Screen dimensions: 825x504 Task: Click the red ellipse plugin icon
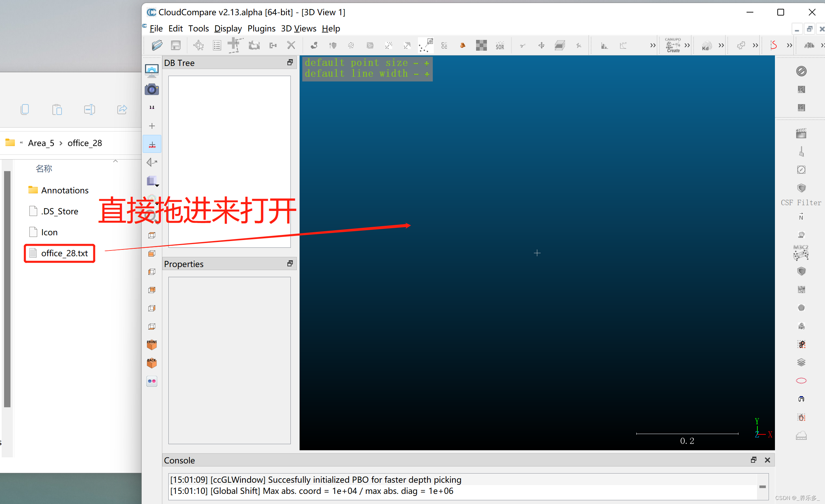[801, 381]
